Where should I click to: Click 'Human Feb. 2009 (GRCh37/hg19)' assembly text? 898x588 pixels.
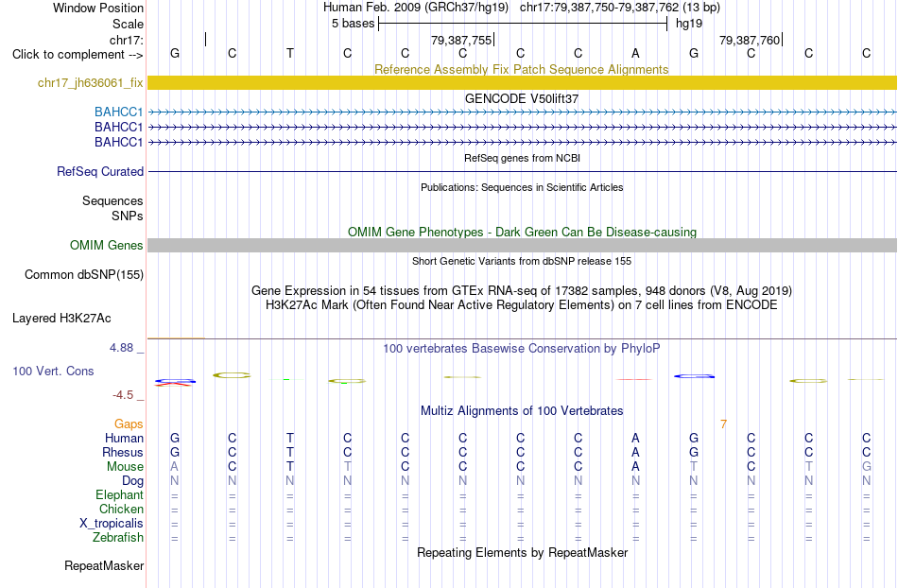(x=415, y=8)
